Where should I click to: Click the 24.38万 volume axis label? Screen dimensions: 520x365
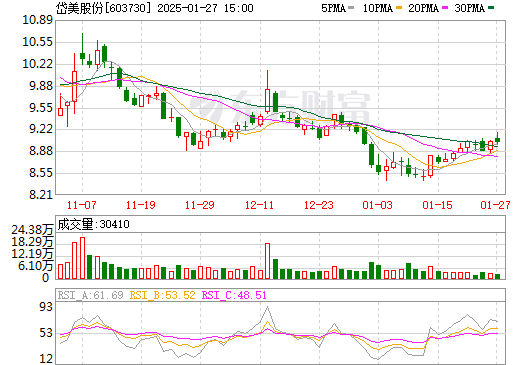click(32, 230)
